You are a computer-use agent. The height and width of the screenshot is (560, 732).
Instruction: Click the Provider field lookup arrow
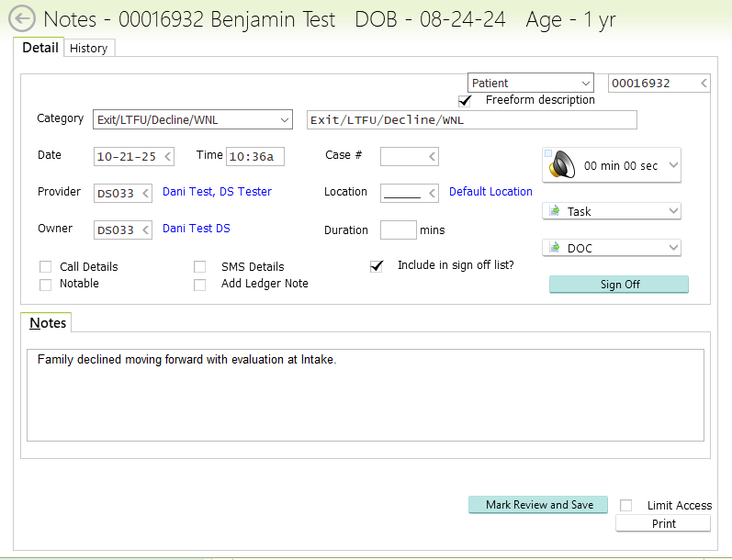(146, 193)
